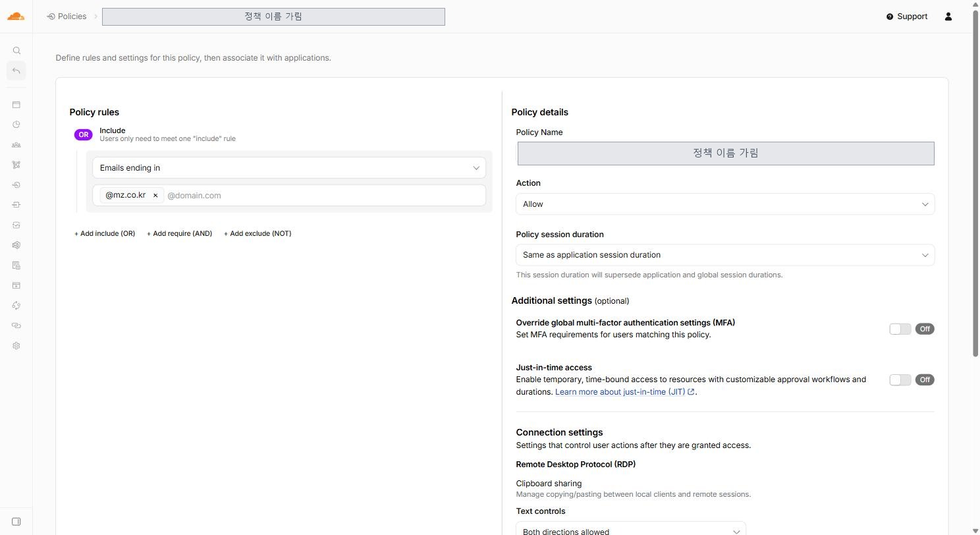Screen dimensions: 980x535
Task: Enable Override global MFA settings toggle
Action: coord(900,329)
